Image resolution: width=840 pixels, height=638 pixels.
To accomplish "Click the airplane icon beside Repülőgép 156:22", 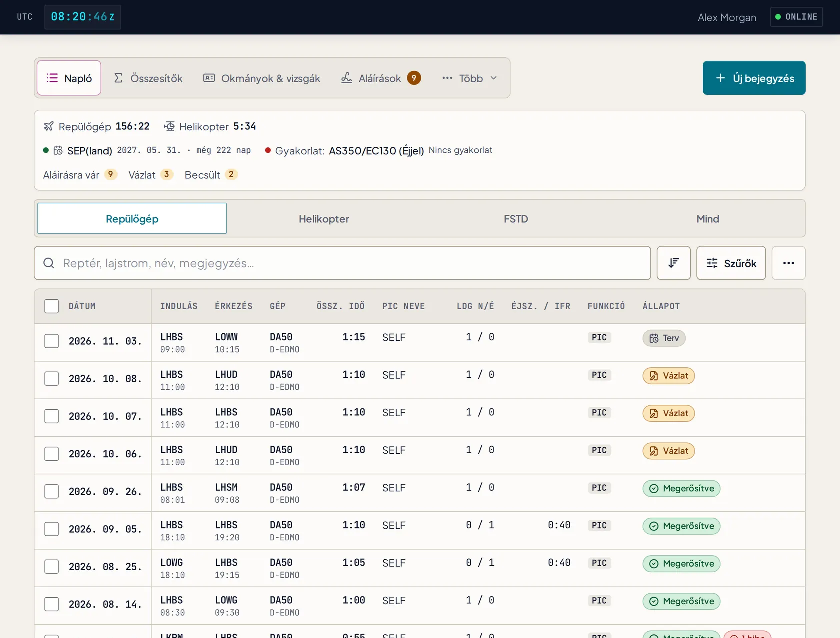I will [x=48, y=126].
